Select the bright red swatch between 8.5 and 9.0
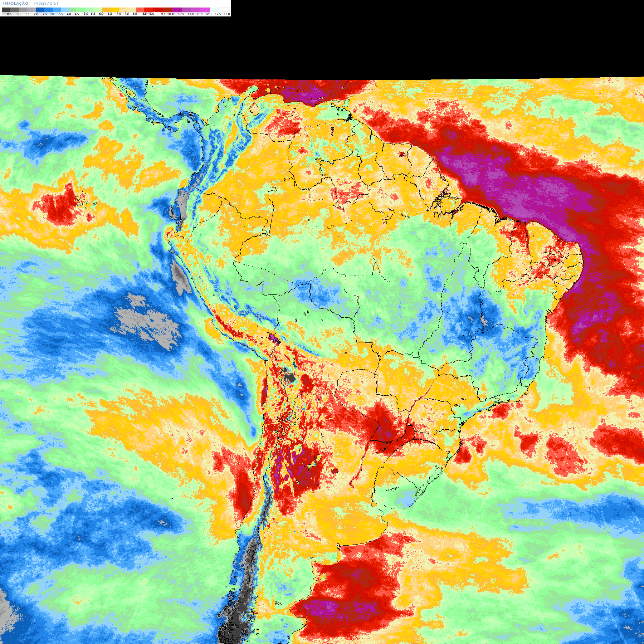This screenshot has height=644, width=644. click(x=148, y=10)
